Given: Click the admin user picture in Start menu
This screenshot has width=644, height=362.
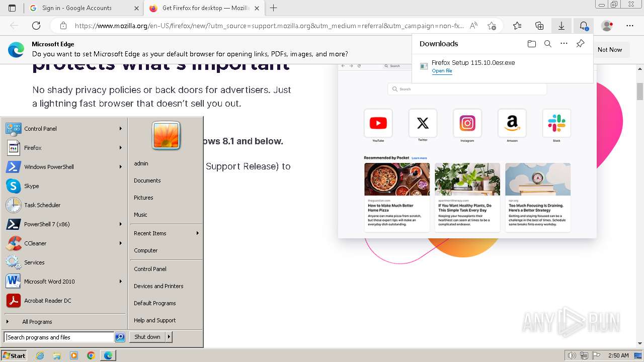Looking at the screenshot, I should click(166, 136).
